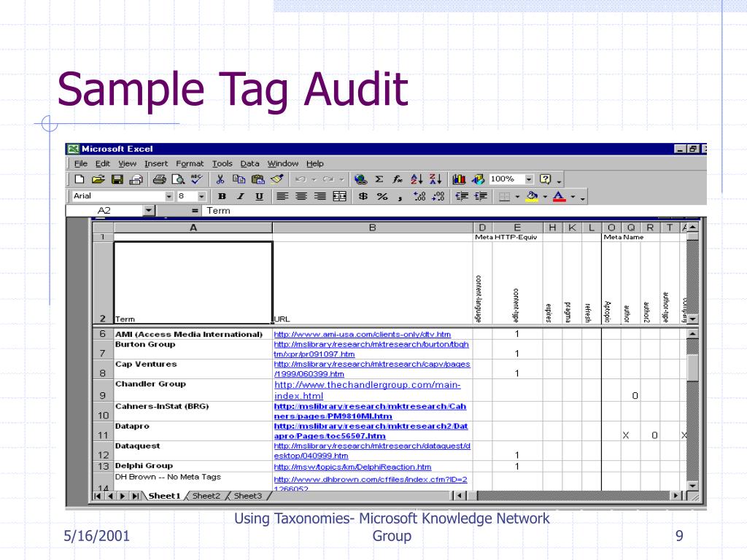This screenshot has width=747, height=560.
Task: Click the vertical scrollbar down arrow at the bottom right of the sheet
Action: [692, 486]
